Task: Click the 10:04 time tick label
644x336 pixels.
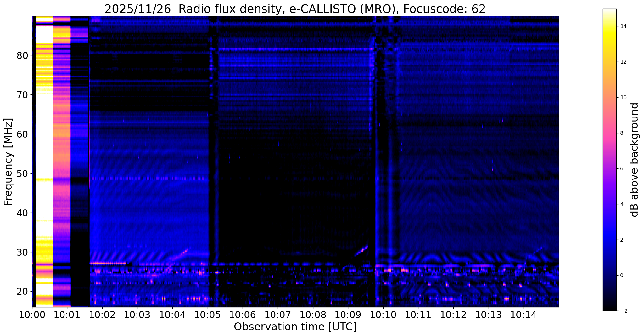Action: (172, 315)
